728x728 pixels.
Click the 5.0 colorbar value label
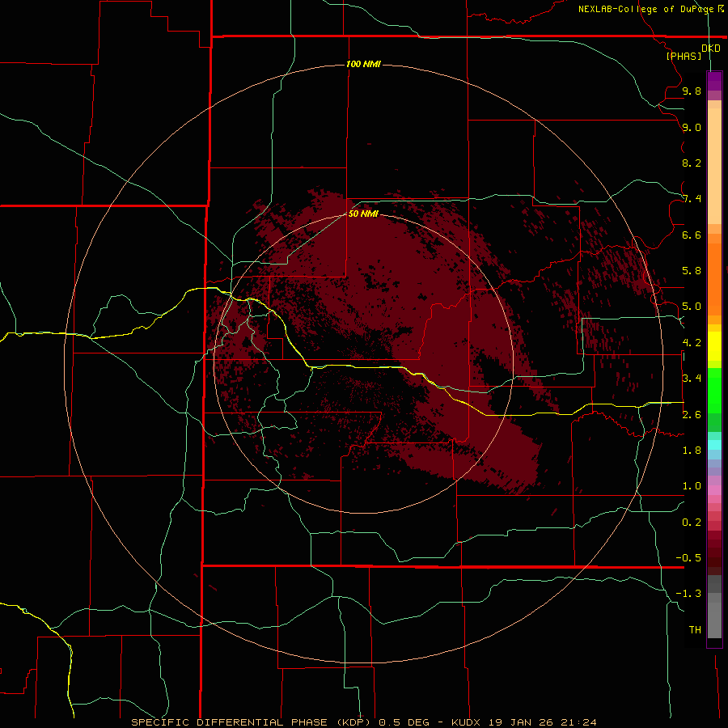pos(692,307)
